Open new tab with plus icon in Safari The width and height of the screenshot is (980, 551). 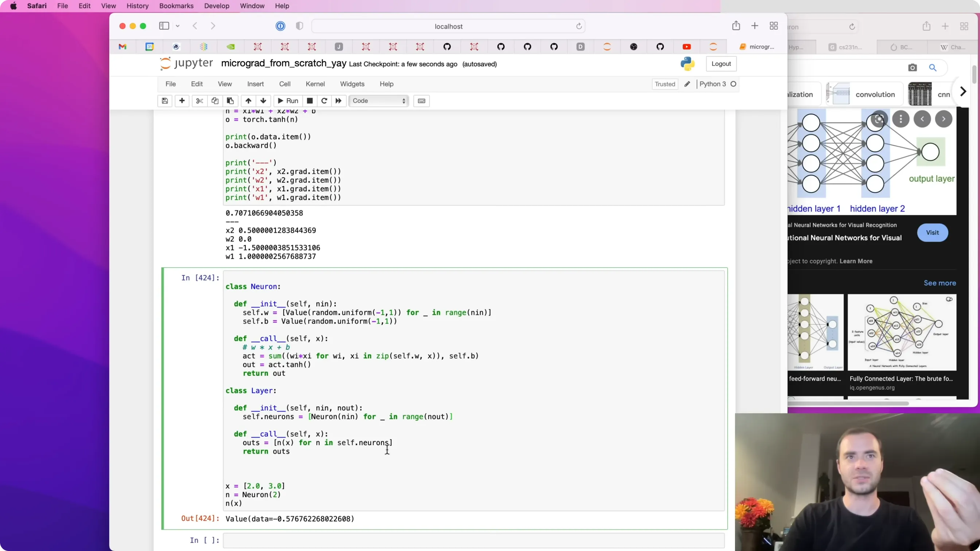click(755, 26)
